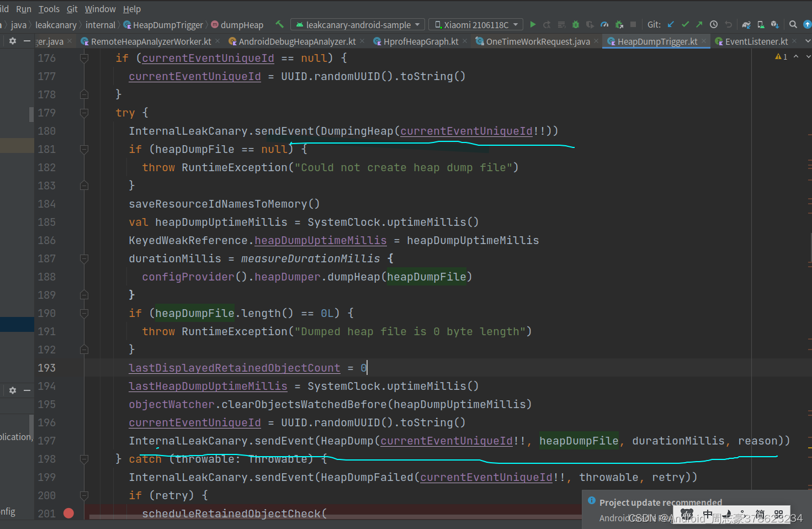Image resolution: width=812 pixels, height=529 pixels.
Task: Click Git Rollback undo icon
Action: point(728,24)
